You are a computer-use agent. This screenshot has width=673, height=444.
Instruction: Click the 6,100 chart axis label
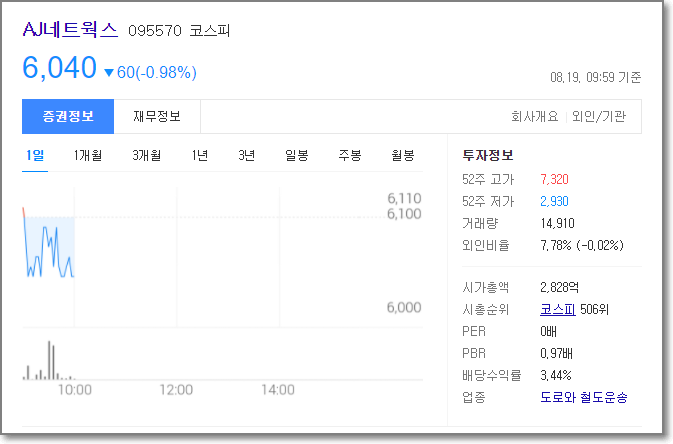pos(404,213)
